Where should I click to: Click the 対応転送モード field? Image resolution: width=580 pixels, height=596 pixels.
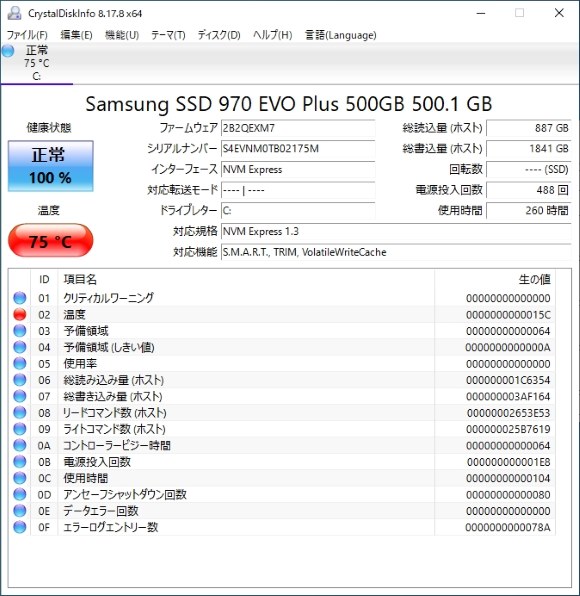[298, 190]
